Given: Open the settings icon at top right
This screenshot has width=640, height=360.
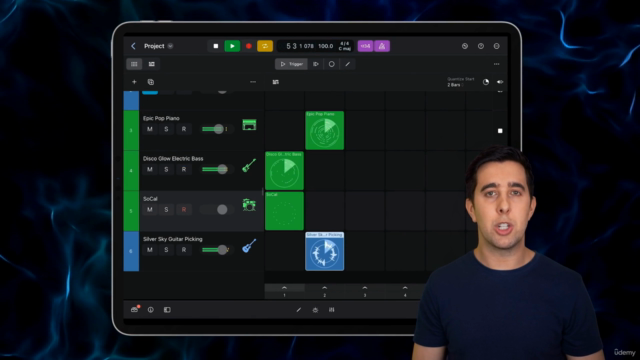Looking at the screenshot, I should pyautogui.click(x=497, y=46).
